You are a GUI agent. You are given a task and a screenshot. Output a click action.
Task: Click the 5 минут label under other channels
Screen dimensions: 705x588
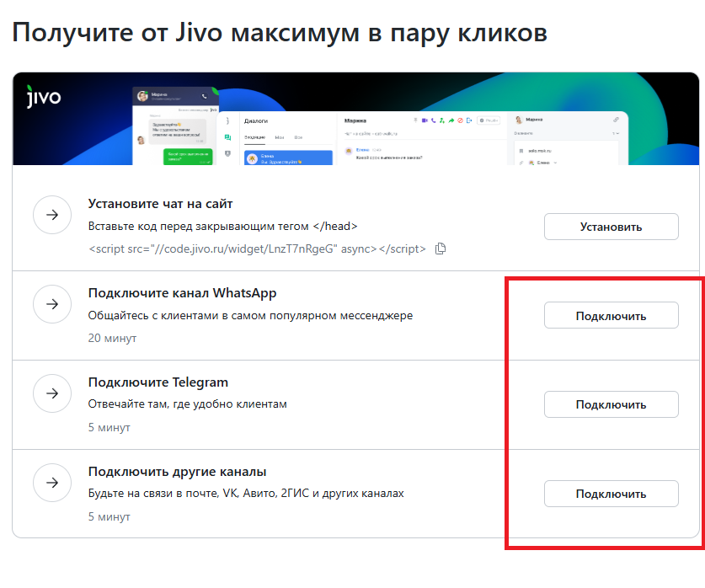109,516
